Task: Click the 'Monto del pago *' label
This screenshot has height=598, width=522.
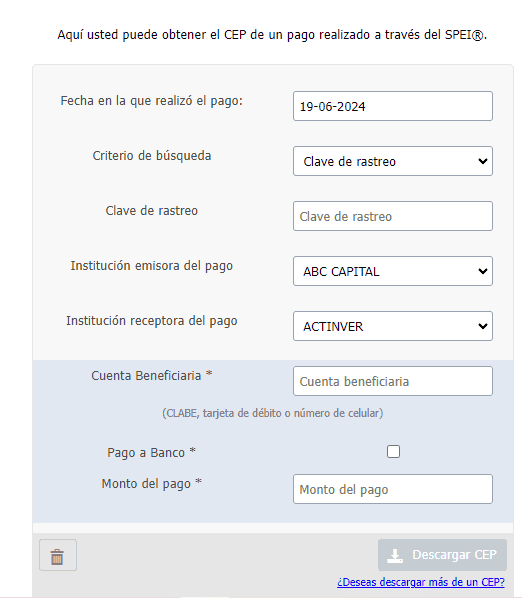Action: 151,484
